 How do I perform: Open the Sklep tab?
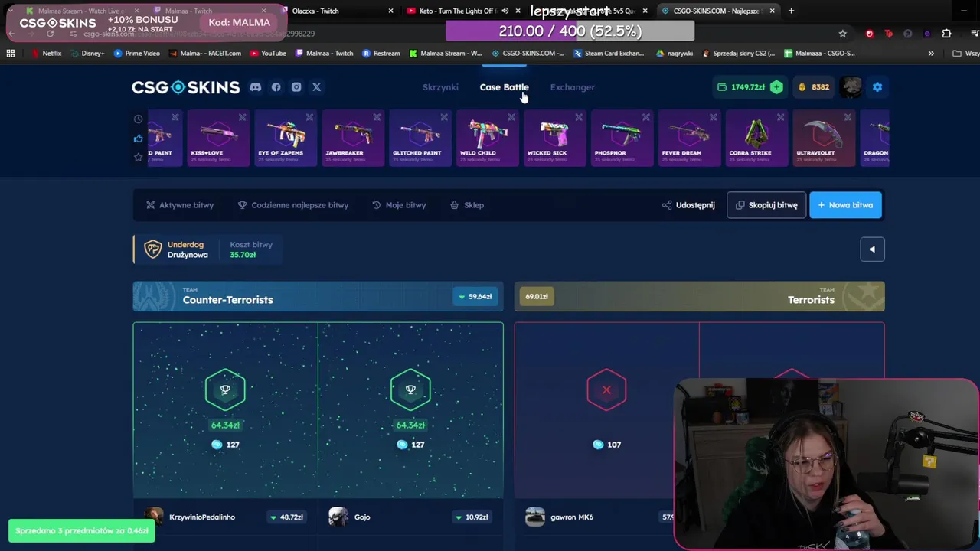tap(467, 205)
